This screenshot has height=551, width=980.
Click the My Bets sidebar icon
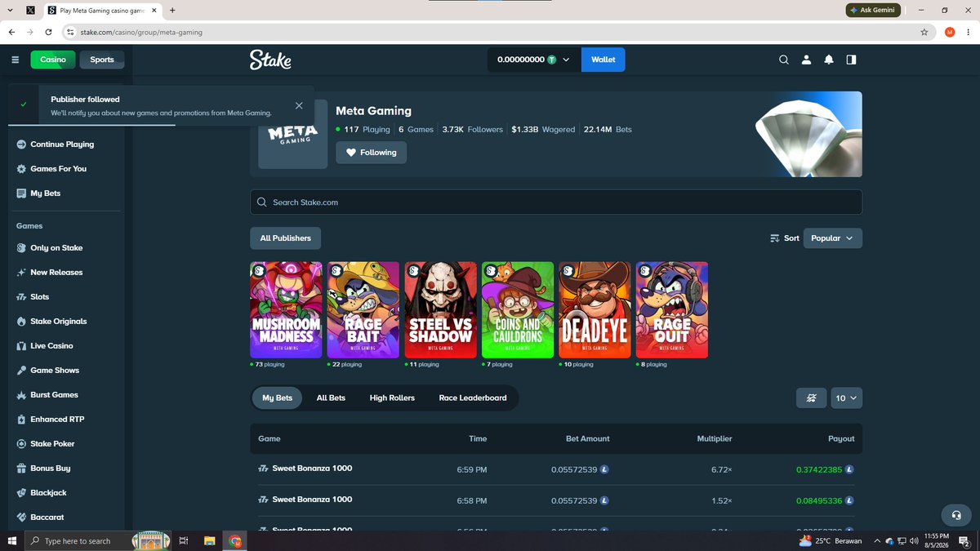[x=22, y=193]
